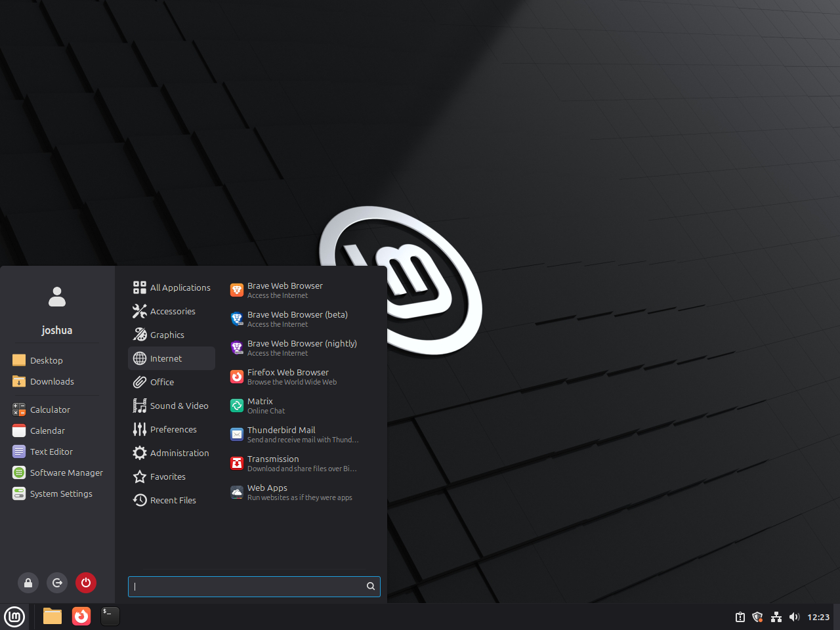Viewport: 840px width, 630px height.
Task: Open a terminal from the taskbar
Action: pos(110,616)
